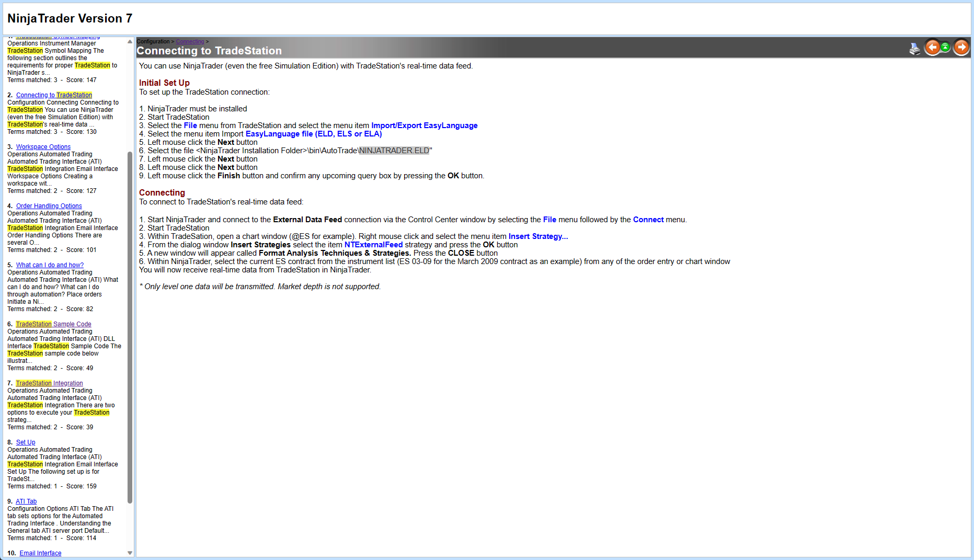Click the Insert Strategy... highlighted text
974x560 pixels.
(x=538, y=236)
